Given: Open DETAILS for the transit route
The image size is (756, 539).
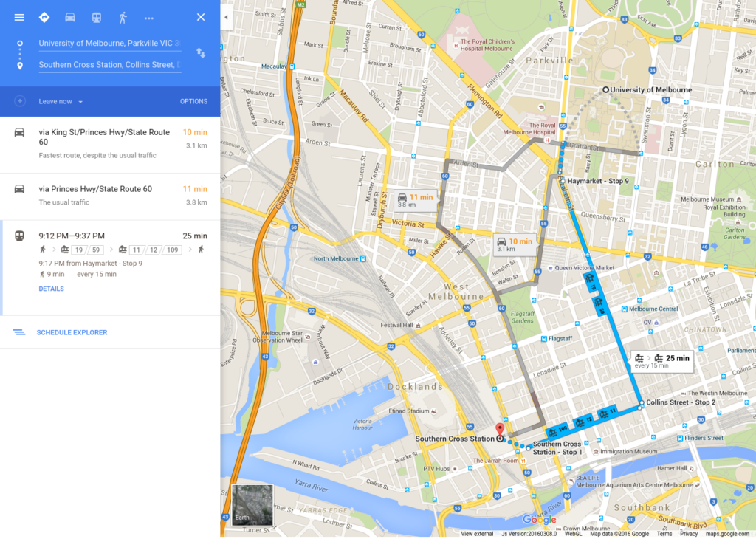Looking at the screenshot, I should point(51,289).
